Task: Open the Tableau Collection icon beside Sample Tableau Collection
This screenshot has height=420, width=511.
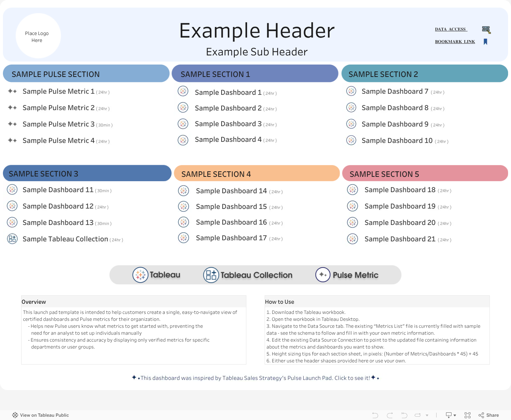Action: click(x=12, y=239)
